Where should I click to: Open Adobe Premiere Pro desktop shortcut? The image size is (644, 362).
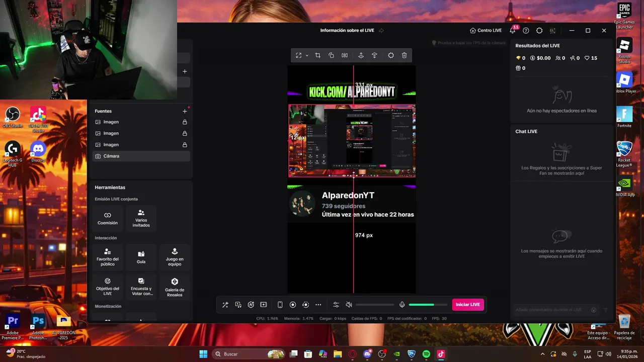coord(13,327)
